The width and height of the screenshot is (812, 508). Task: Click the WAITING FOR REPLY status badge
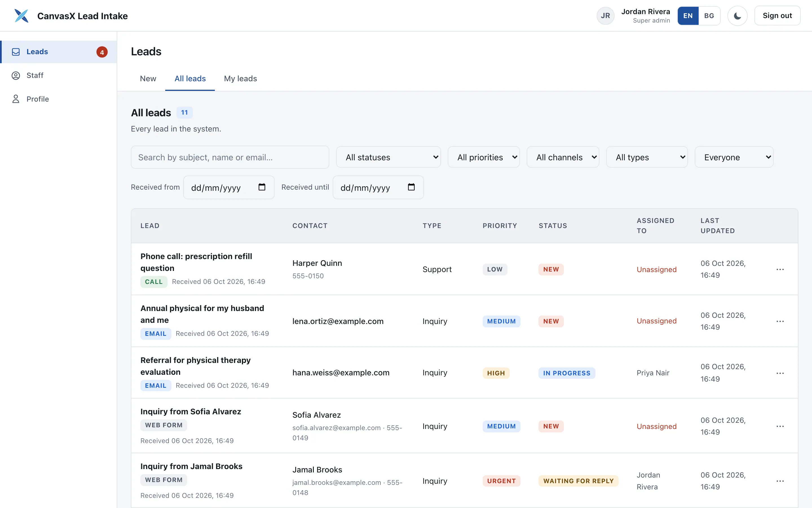tap(578, 481)
